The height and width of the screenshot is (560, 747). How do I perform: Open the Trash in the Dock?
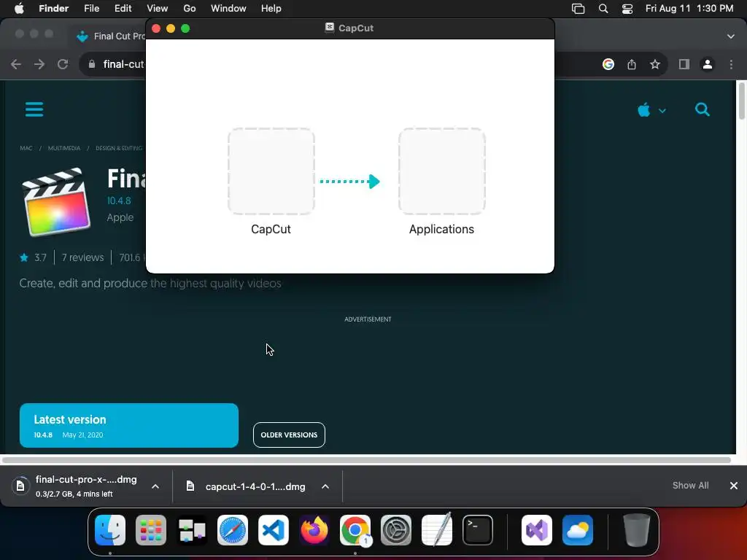tap(636, 530)
